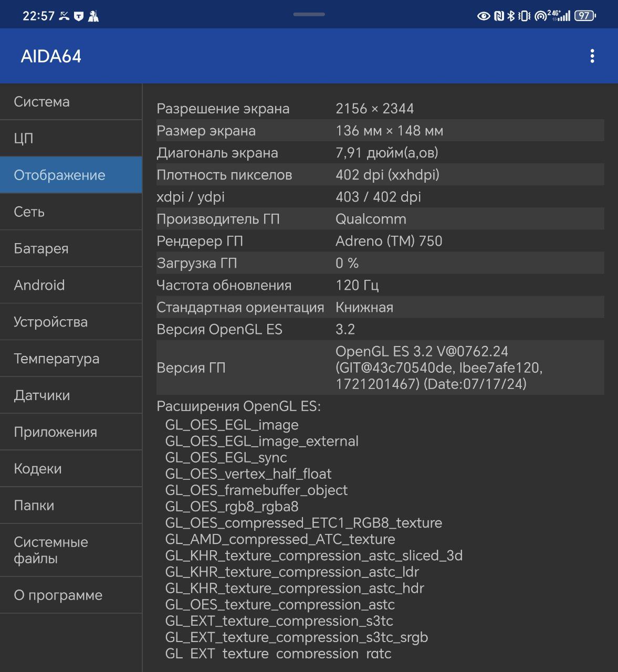Show the Датчики section
618x672 pixels.
click(71, 396)
